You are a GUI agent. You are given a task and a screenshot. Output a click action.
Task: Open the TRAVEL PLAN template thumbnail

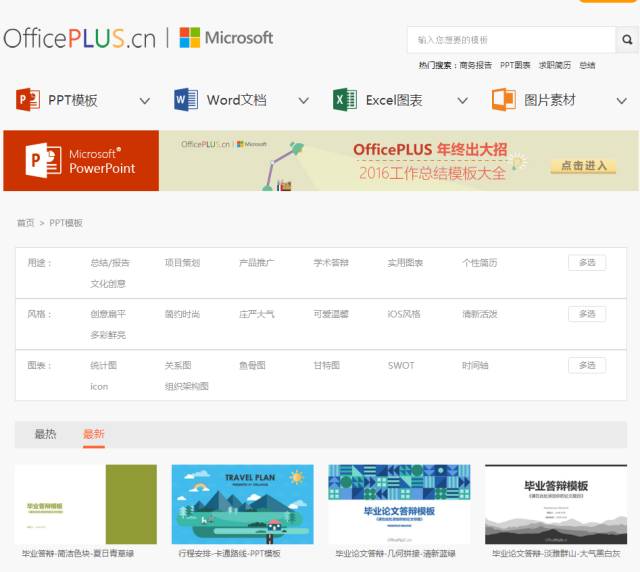pos(242,504)
